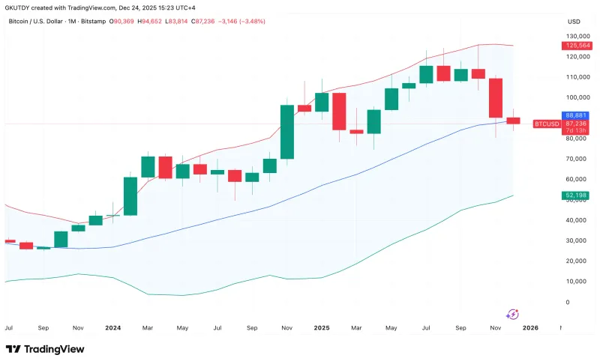The height and width of the screenshot is (364, 600).
Task: Click the blue 88,881 price tag
Action: coord(575,115)
